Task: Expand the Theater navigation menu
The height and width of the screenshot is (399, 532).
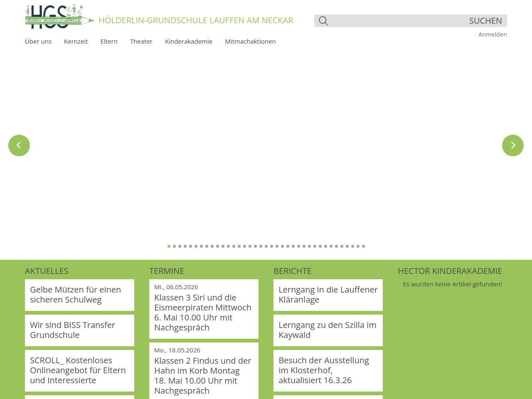Action: click(141, 42)
